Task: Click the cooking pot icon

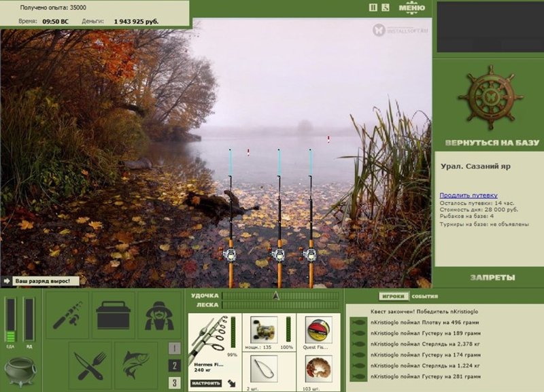Action: coord(20,372)
